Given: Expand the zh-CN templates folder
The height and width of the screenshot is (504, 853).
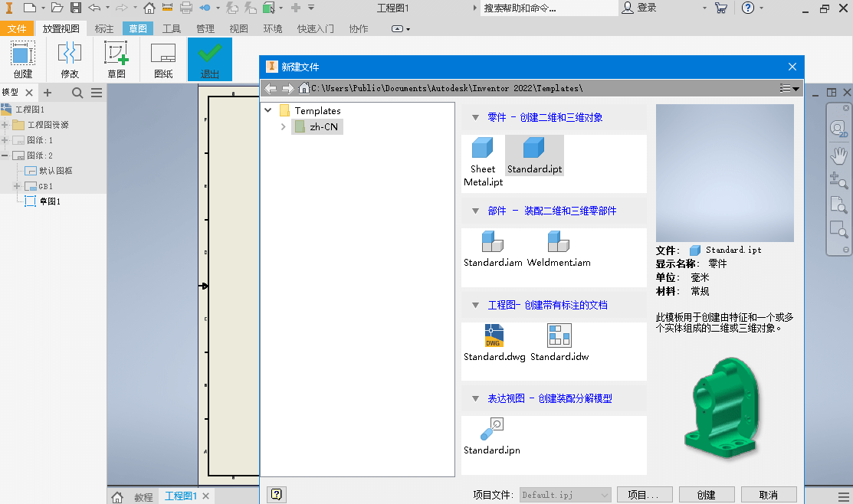Looking at the screenshot, I should [282, 127].
